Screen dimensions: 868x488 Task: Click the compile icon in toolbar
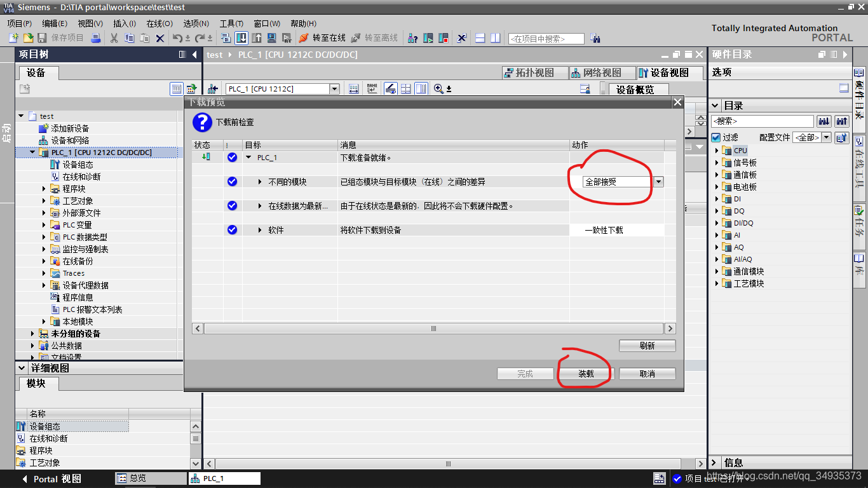click(226, 38)
